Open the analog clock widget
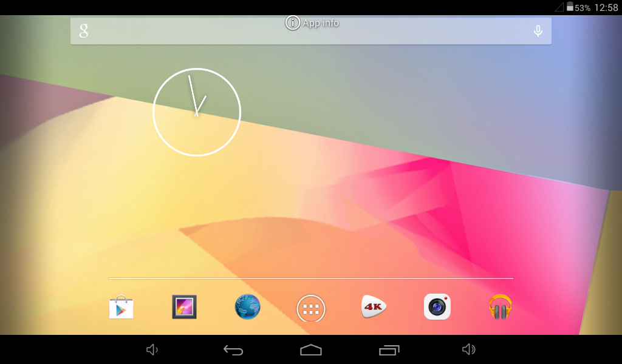The image size is (622, 364). (x=197, y=112)
